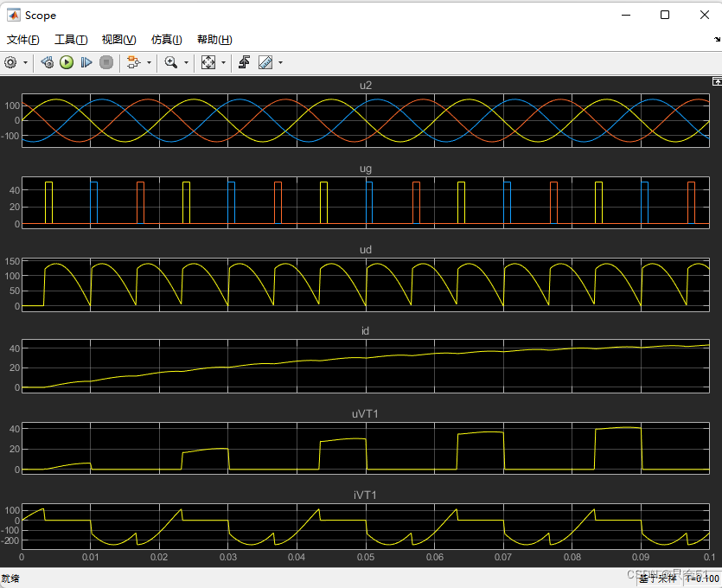Click the 'u2' plot title
Screen dimensions: 722x588
click(365, 86)
